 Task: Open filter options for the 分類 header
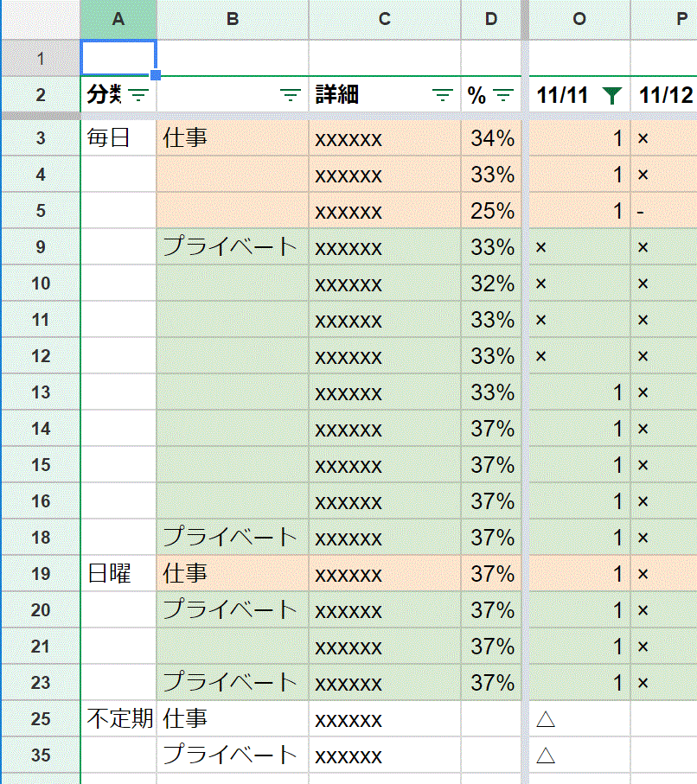click(139, 96)
